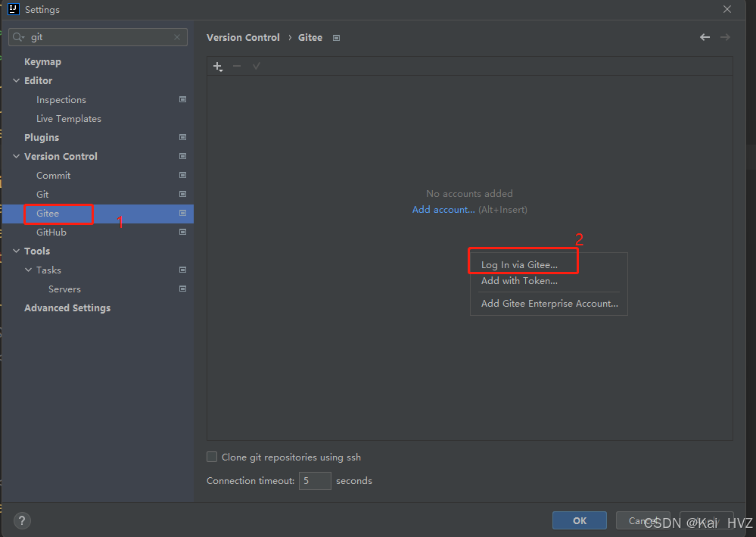Go back using left arrow icon

tap(705, 37)
